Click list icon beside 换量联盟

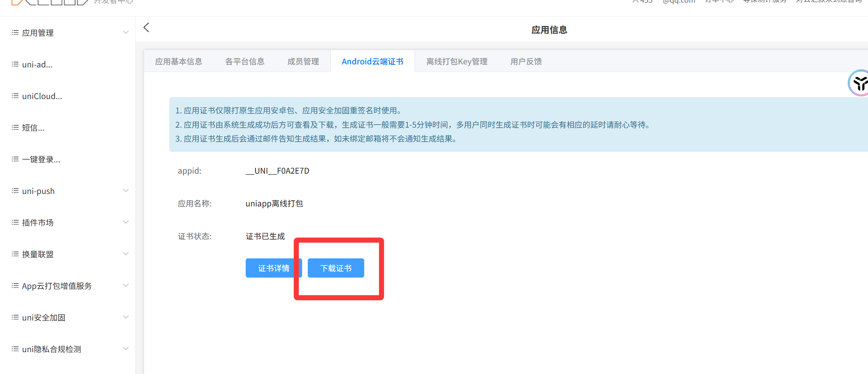tap(15, 254)
